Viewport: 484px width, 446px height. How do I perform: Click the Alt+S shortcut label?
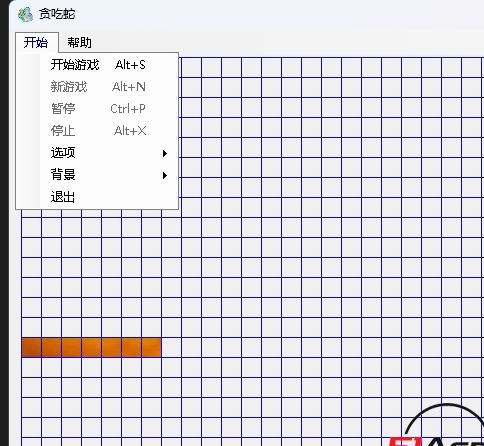(130, 65)
